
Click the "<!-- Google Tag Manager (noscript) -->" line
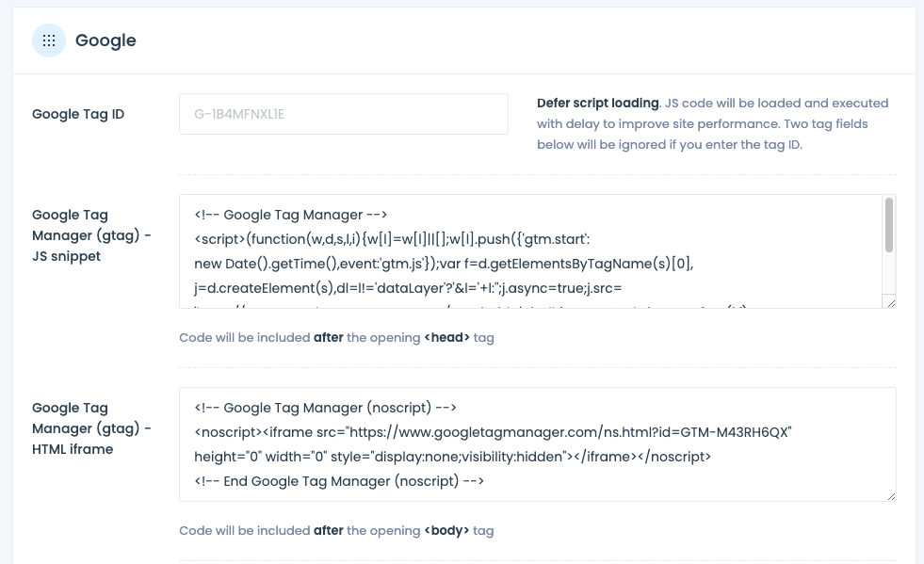(325, 408)
